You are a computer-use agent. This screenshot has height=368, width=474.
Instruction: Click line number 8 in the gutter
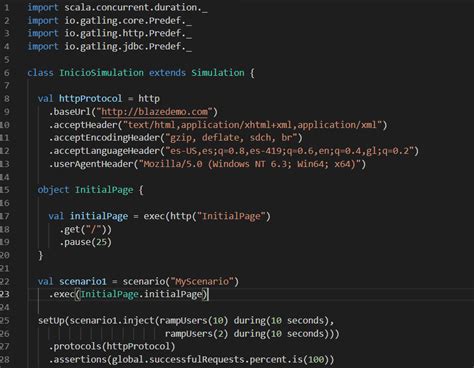pyautogui.click(x=6, y=99)
